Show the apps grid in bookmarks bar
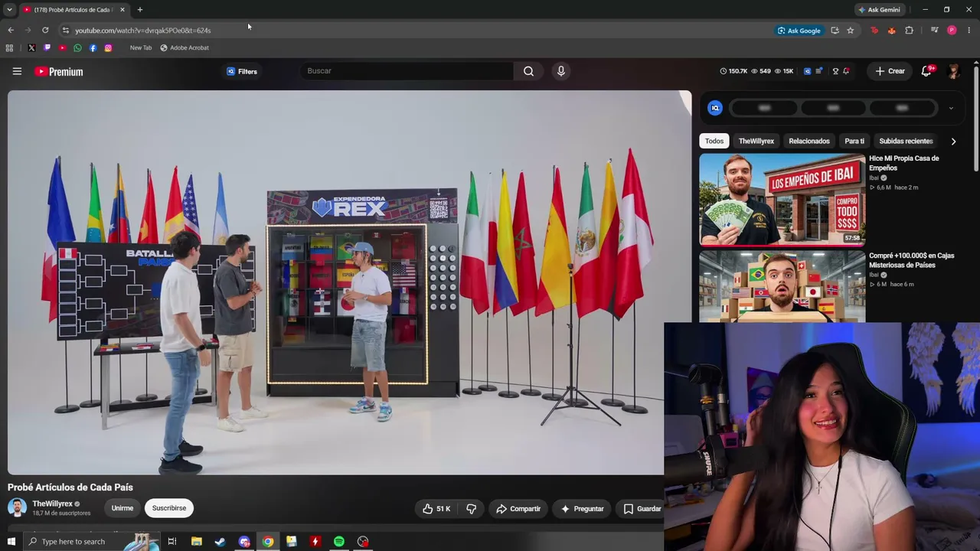The height and width of the screenshot is (551, 980). tap(9, 47)
